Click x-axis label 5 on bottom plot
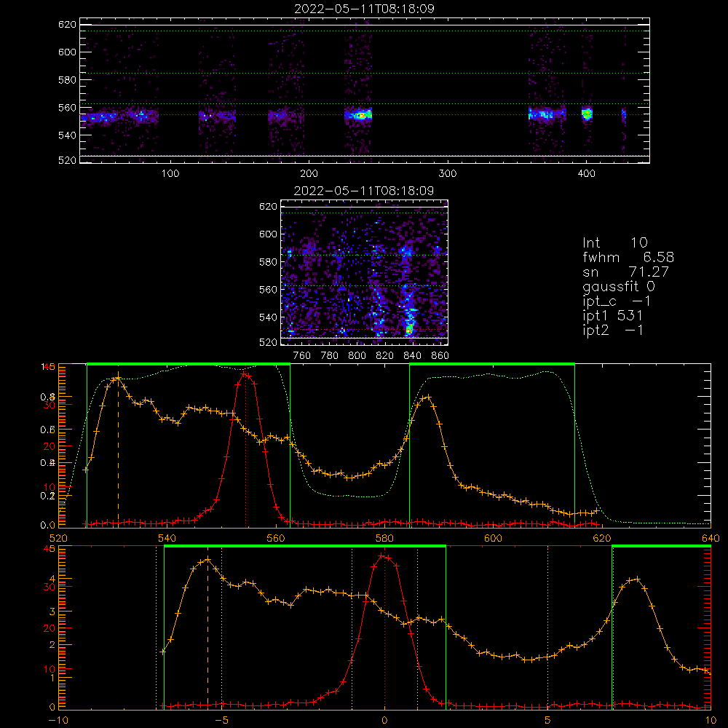The width and height of the screenshot is (728, 728). (x=547, y=721)
